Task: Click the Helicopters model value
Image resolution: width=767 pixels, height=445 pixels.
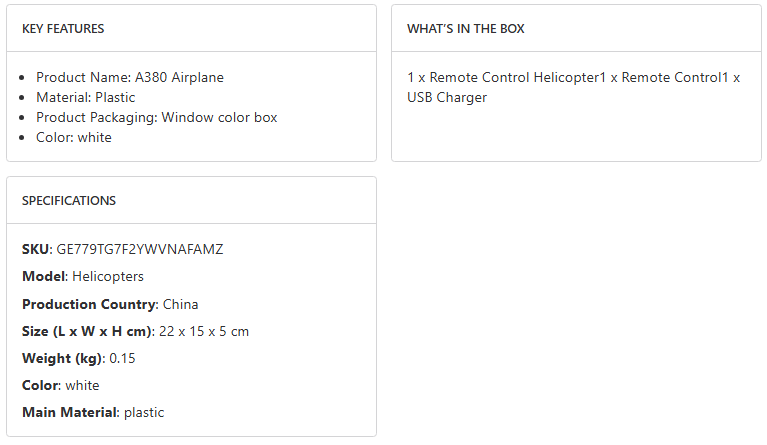Action: pos(108,276)
